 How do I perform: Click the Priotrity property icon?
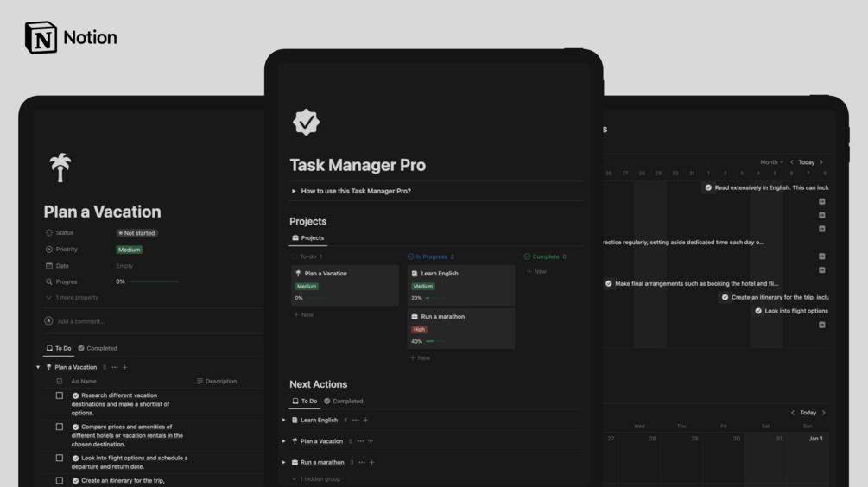point(48,250)
